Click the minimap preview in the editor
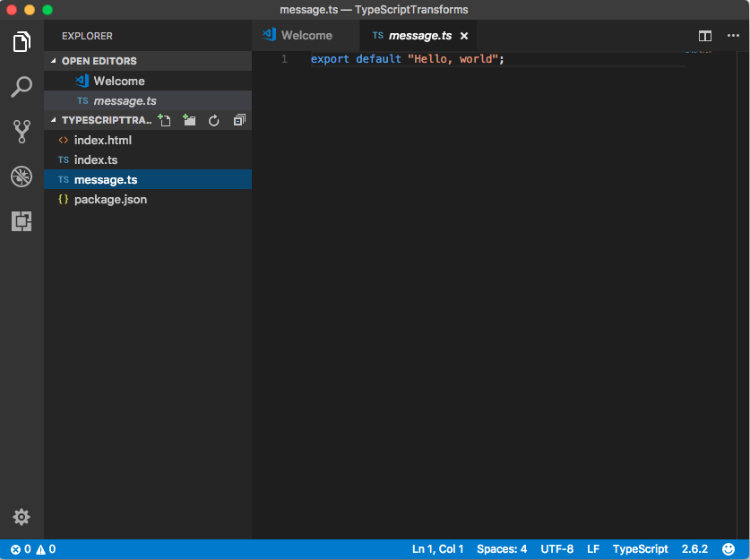 [698, 51]
